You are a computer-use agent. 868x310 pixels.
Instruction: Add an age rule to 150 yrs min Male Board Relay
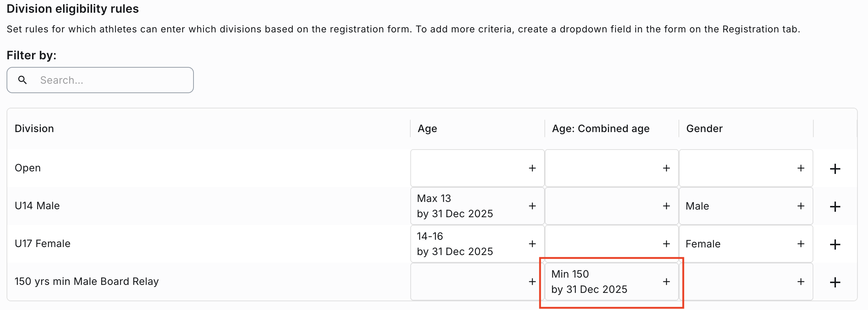pos(532,281)
